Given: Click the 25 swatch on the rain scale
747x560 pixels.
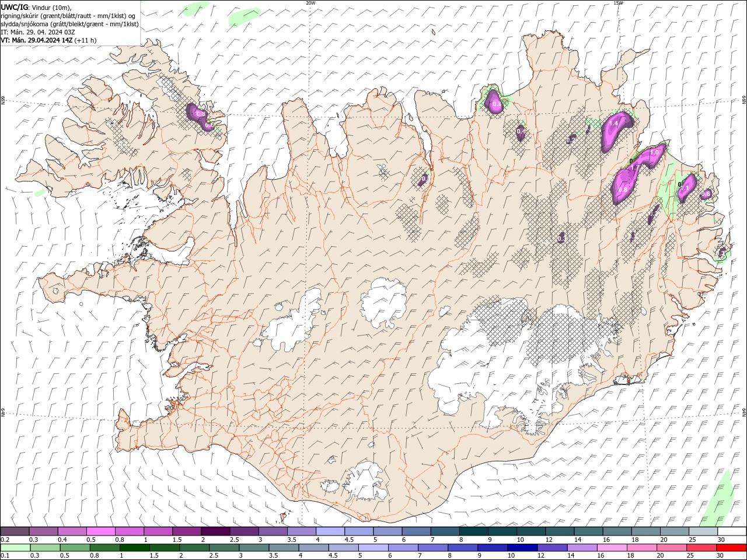Looking at the screenshot, I should click(701, 547).
